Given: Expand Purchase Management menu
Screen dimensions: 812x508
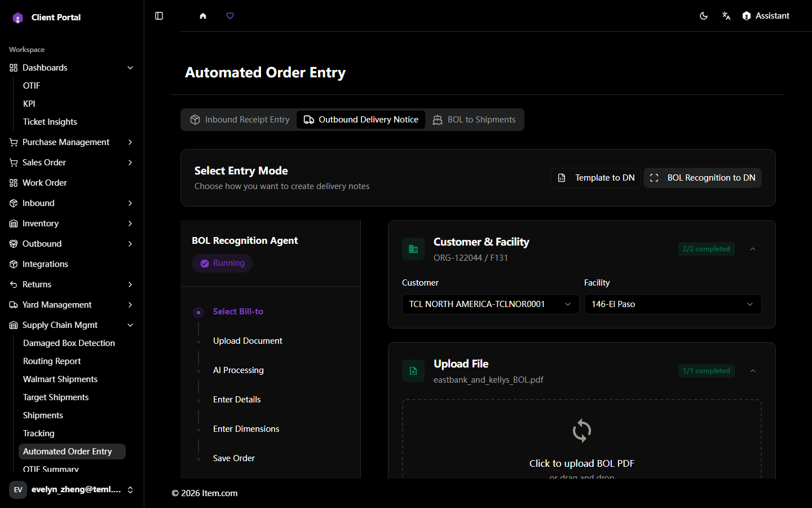Looking at the screenshot, I should point(72,142).
